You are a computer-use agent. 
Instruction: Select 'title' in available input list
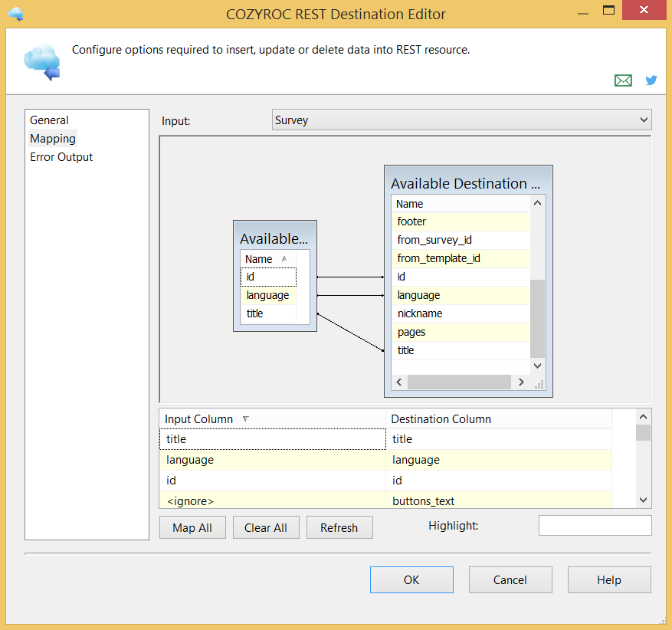click(268, 313)
